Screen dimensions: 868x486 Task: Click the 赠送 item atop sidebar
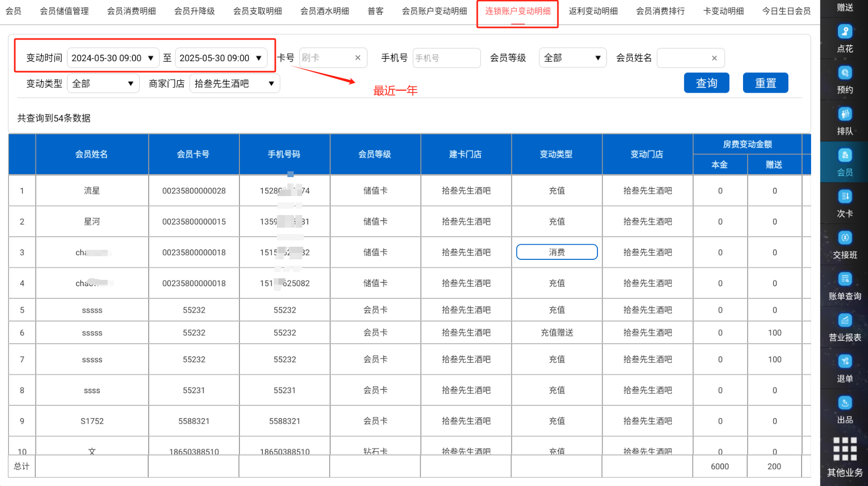(x=845, y=7)
